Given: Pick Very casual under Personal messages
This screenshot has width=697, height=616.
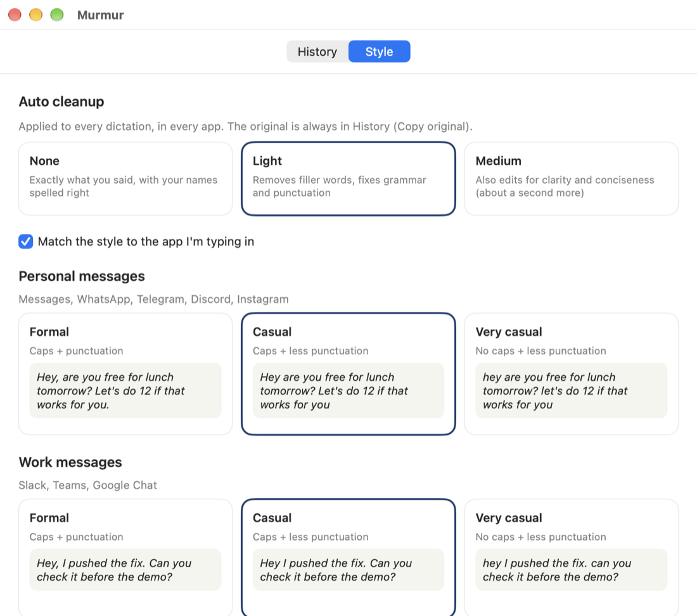Looking at the screenshot, I should [571, 374].
